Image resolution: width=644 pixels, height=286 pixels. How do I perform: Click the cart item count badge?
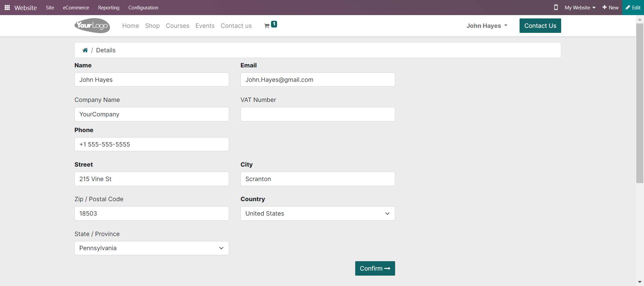coord(274,24)
